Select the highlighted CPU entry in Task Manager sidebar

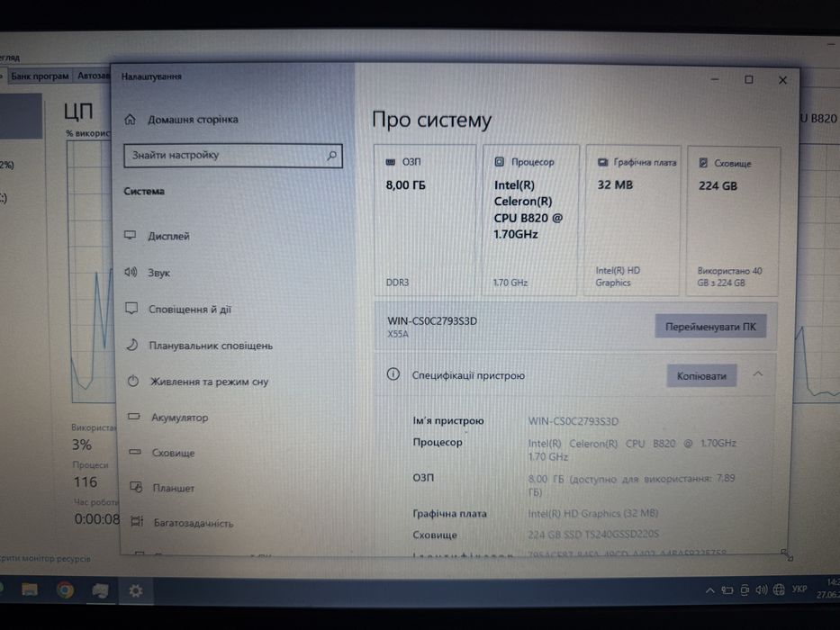tap(21, 116)
